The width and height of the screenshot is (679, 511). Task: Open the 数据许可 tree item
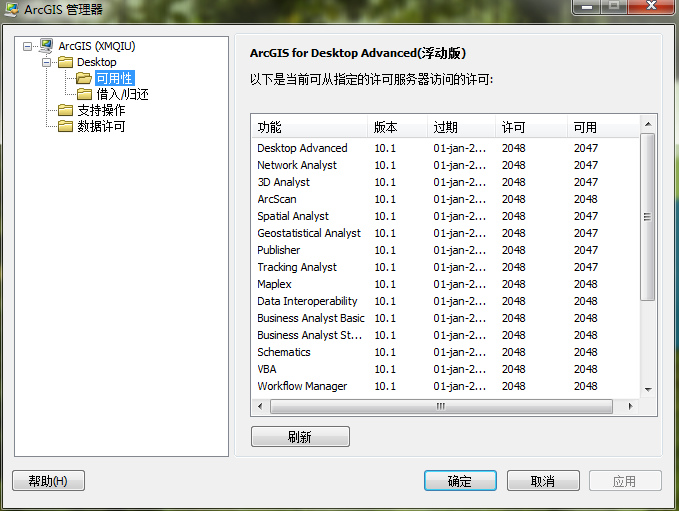[101, 126]
